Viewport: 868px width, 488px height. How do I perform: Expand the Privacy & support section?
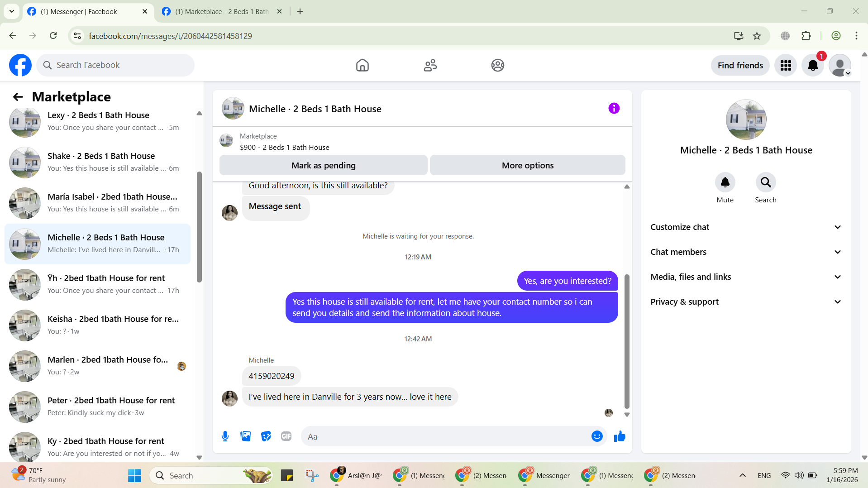point(746,302)
